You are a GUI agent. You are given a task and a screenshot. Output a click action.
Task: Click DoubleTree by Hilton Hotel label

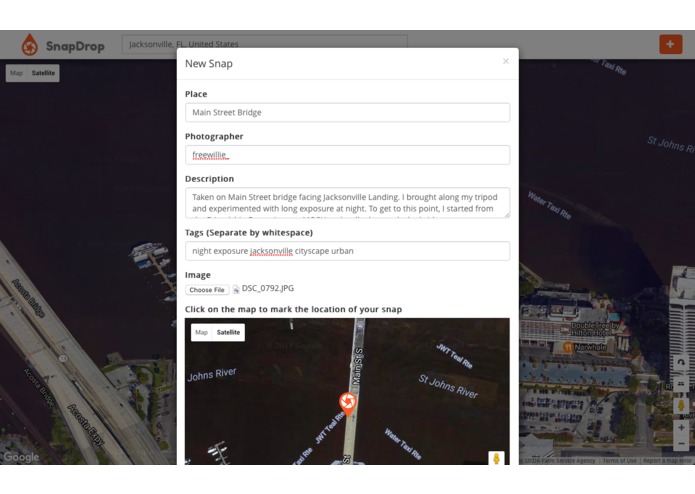[595, 329]
